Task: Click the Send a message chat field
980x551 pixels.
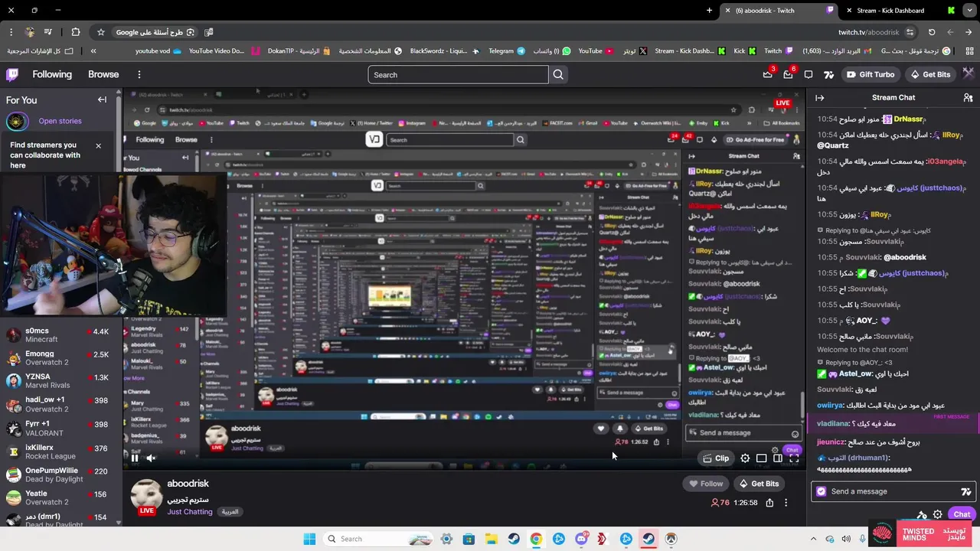Action: [x=893, y=491]
